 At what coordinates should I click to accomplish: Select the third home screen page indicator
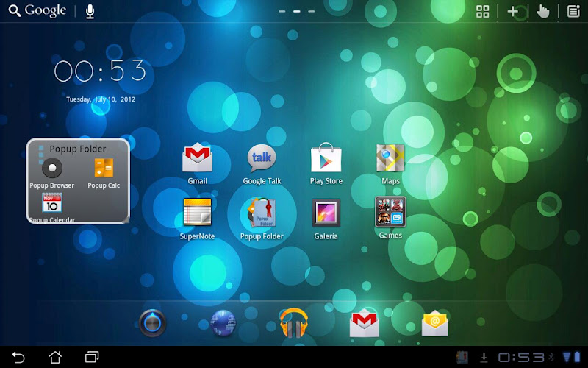(311, 12)
